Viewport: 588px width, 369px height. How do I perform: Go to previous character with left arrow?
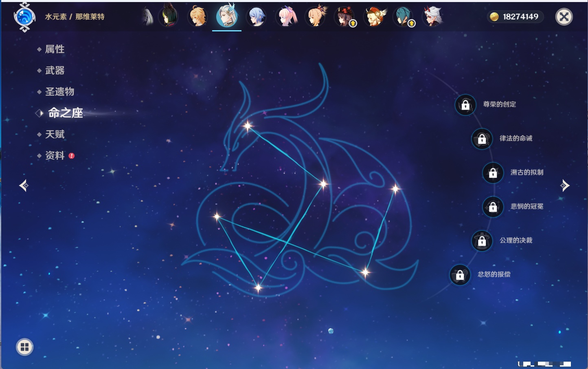click(x=24, y=186)
